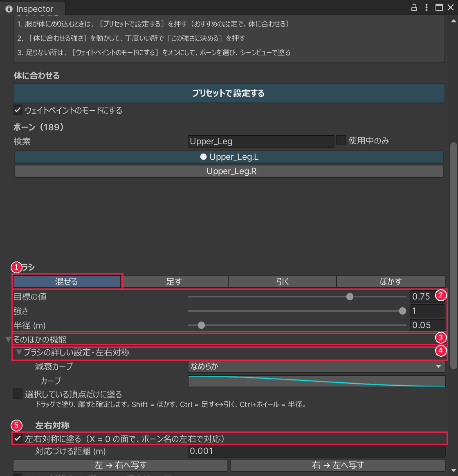Collapse the そのほかの機能 foldout

pyautogui.click(x=8, y=340)
